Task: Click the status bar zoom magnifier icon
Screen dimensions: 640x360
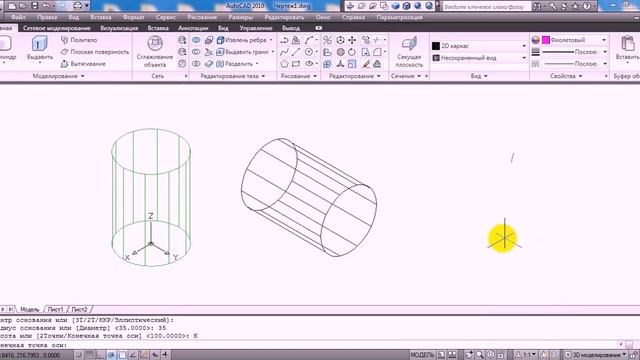Action: [x=480, y=355]
